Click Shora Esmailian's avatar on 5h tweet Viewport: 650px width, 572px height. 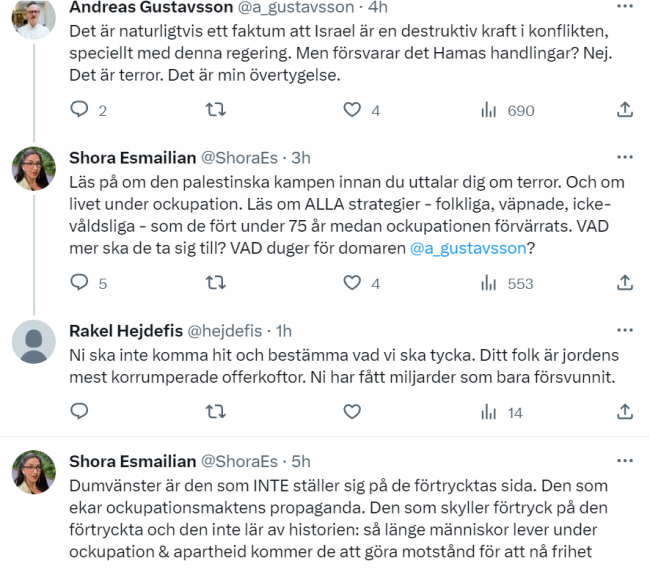(34, 473)
